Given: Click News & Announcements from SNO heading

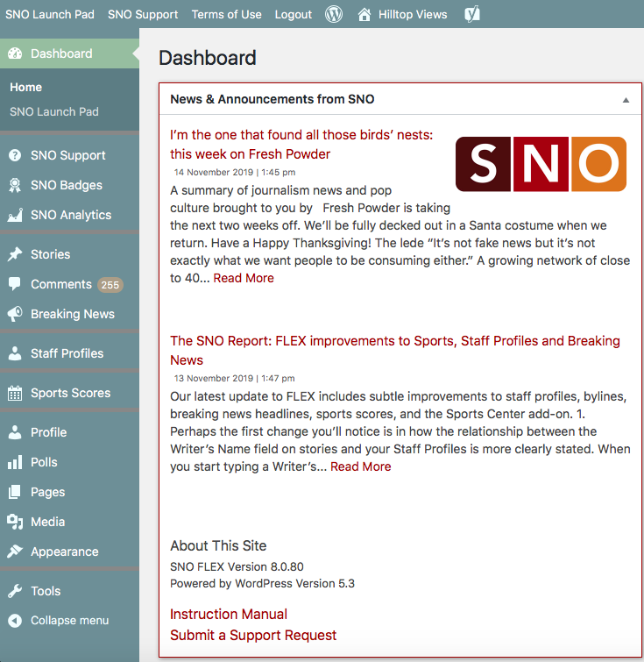Looking at the screenshot, I should [272, 99].
